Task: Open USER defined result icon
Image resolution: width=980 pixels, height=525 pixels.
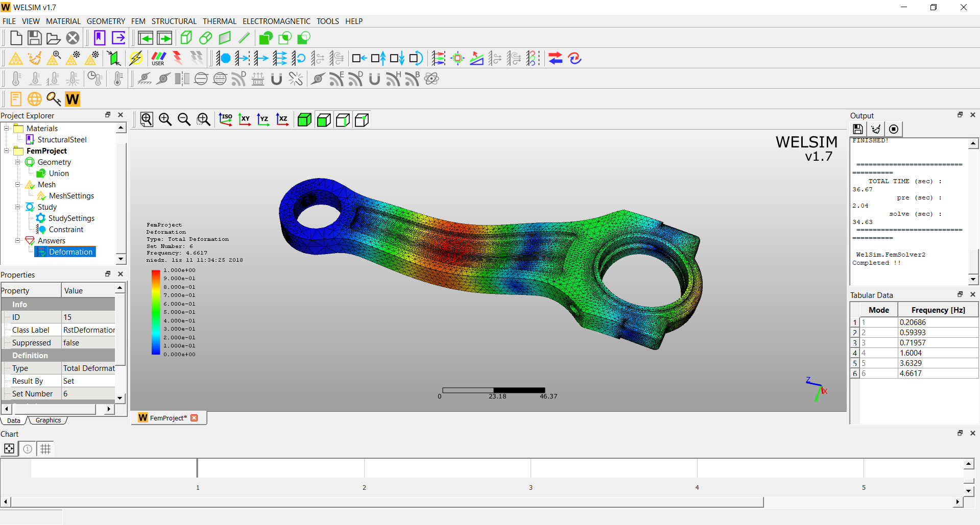Action: pos(158,59)
